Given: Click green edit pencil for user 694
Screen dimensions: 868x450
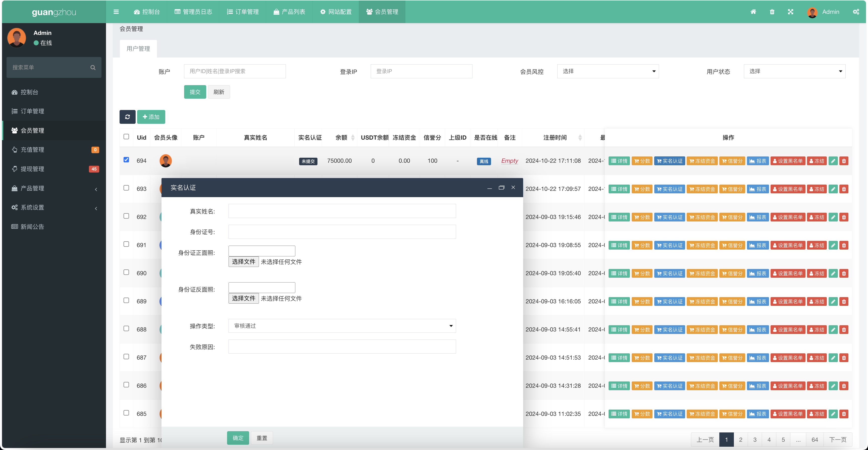Looking at the screenshot, I should (x=833, y=161).
